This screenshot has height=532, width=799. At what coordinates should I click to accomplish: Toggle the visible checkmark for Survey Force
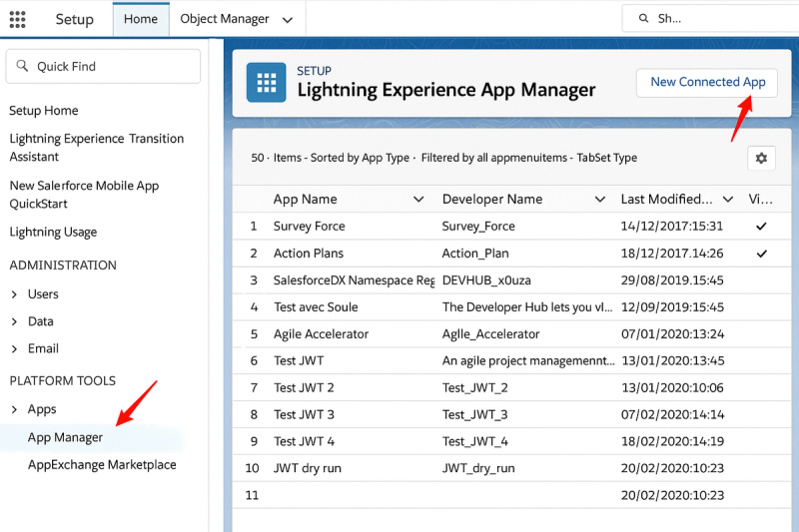click(x=761, y=226)
